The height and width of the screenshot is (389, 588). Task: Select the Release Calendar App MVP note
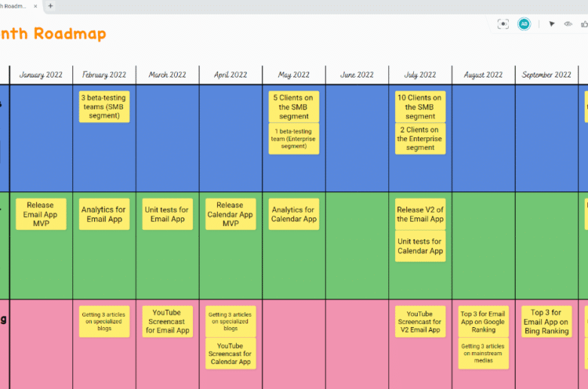pyautogui.click(x=230, y=214)
